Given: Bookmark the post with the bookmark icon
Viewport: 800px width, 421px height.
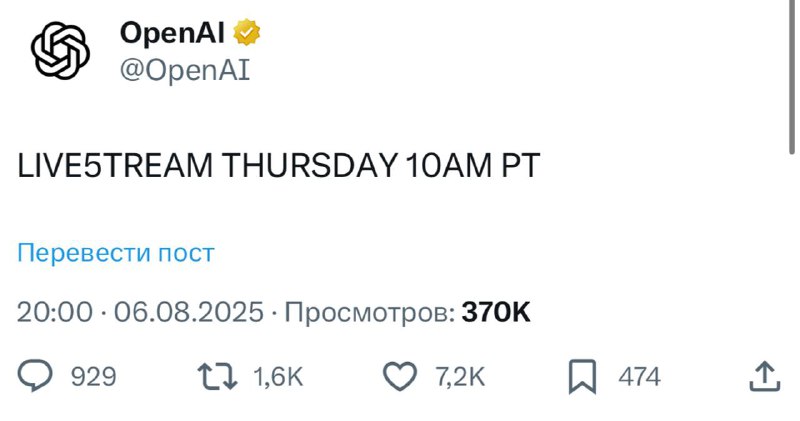Looking at the screenshot, I should (x=582, y=377).
